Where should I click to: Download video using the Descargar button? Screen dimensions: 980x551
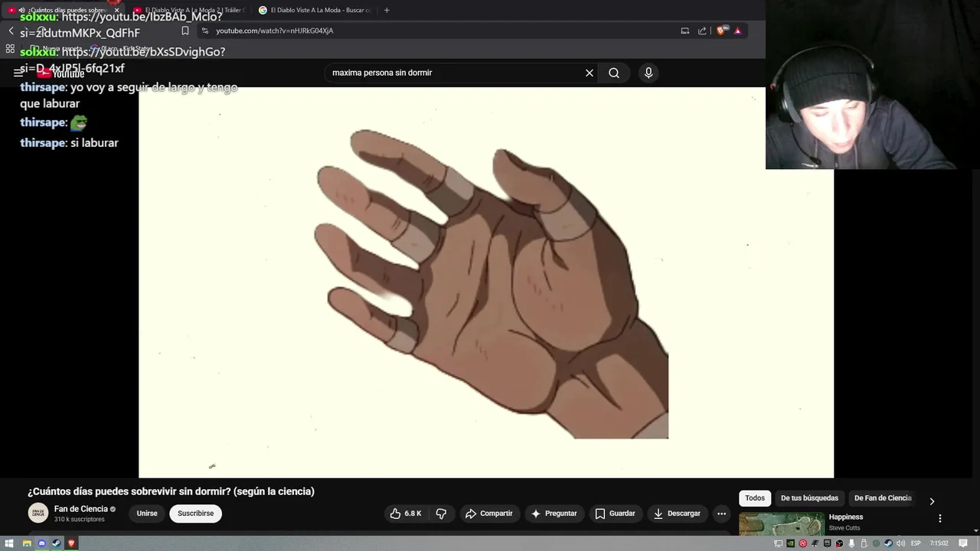click(677, 514)
